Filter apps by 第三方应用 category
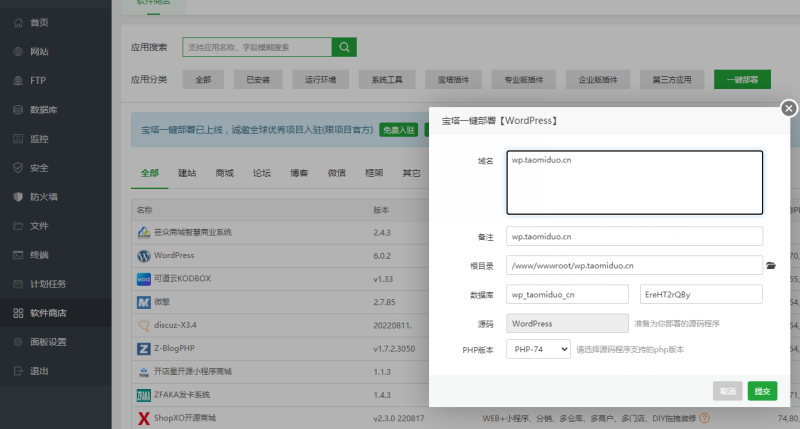The height and width of the screenshot is (429, 800). [672, 80]
